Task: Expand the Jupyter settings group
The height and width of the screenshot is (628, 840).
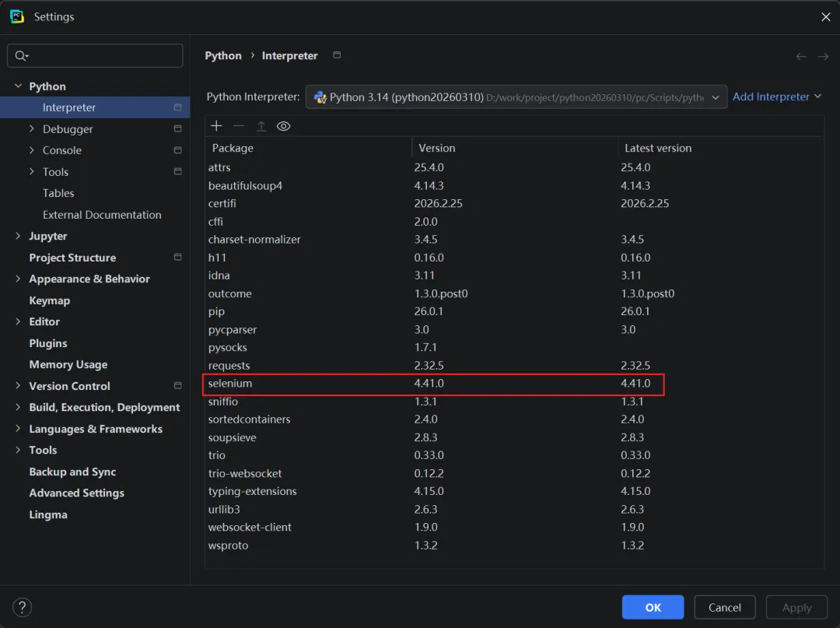Action: coord(18,236)
